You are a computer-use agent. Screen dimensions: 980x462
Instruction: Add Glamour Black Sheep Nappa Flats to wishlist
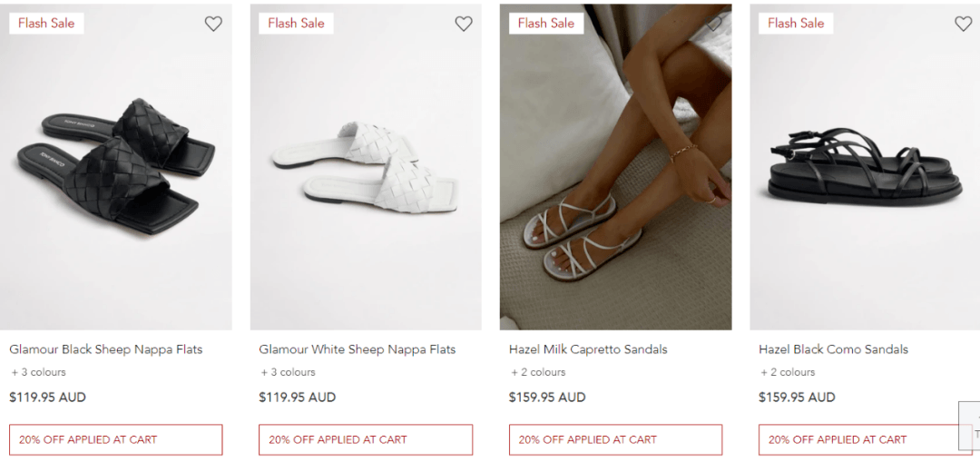213,24
